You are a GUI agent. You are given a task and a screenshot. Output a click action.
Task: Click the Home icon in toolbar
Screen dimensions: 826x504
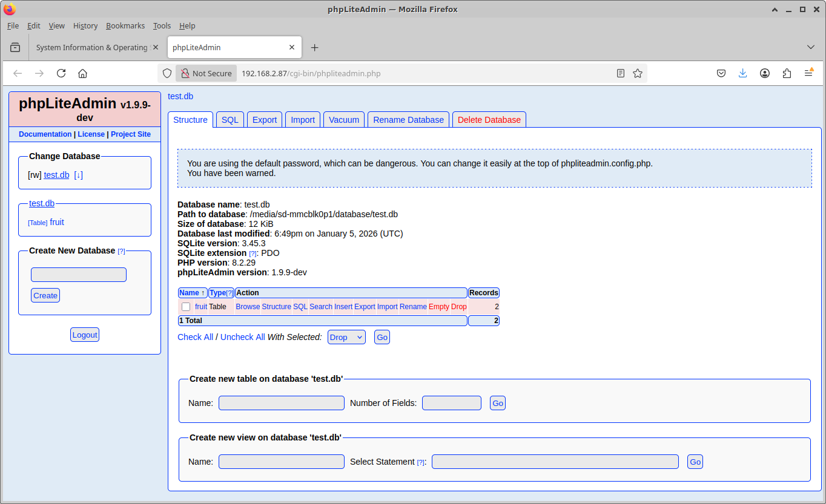click(x=83, y=73)
